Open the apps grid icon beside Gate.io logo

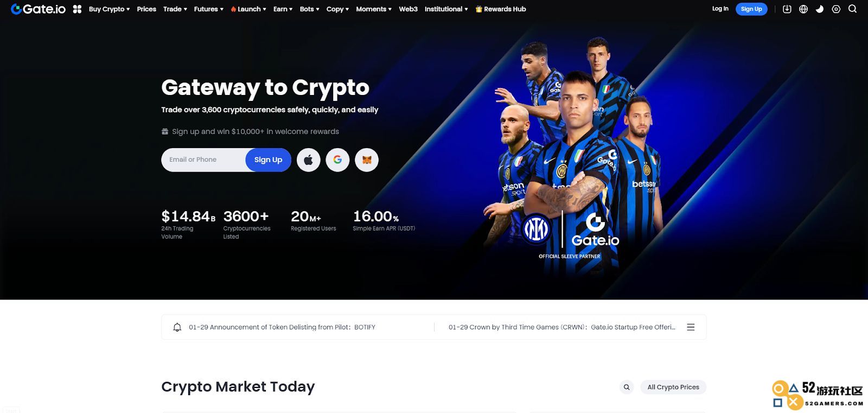tap(77, 9)
